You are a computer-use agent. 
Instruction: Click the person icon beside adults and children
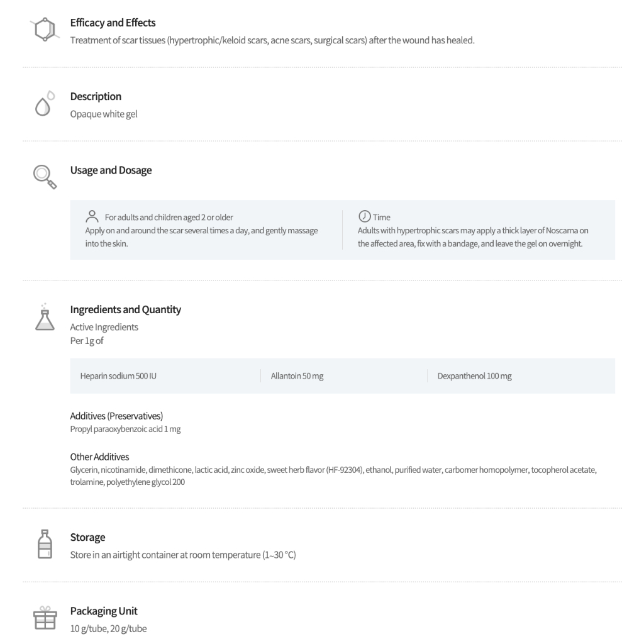(x=92, y=216)
